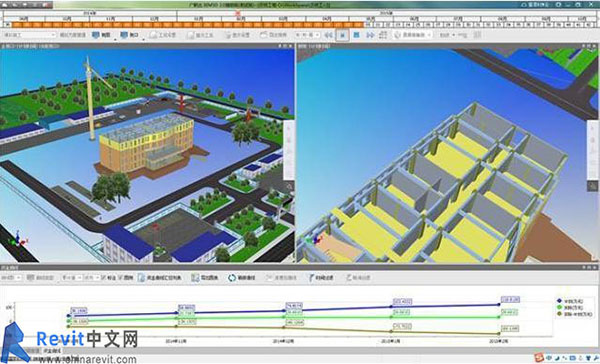
Task: Click the olive series legend swatch
Action: point(559,314)
